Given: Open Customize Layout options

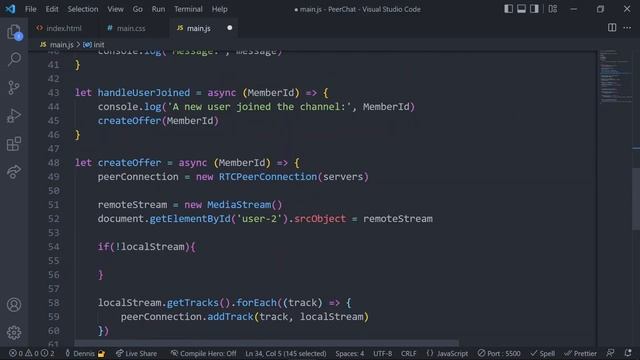Looking at the screenshot, I should 553,9.
